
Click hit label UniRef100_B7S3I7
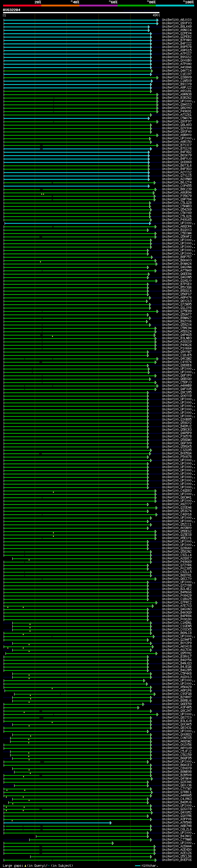click(177, 145)
